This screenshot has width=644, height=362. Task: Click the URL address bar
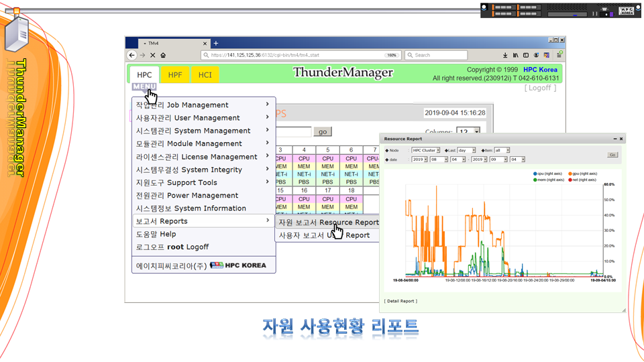tap(301, 55)
